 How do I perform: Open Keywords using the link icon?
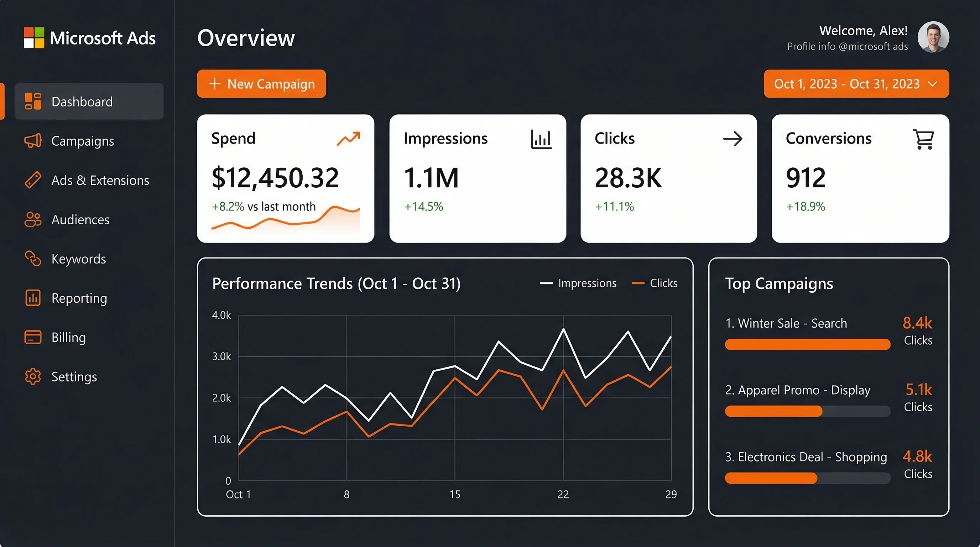pyautogui.click(x=32, y=259)
